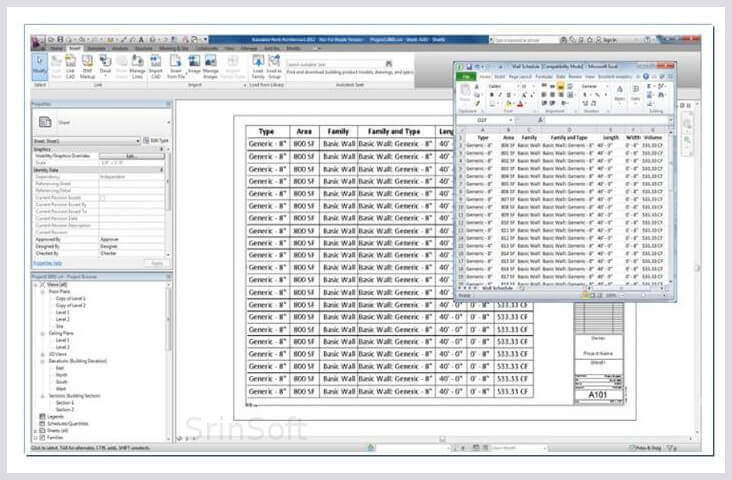Click the Autodesk Seek search field

[334, 64]
